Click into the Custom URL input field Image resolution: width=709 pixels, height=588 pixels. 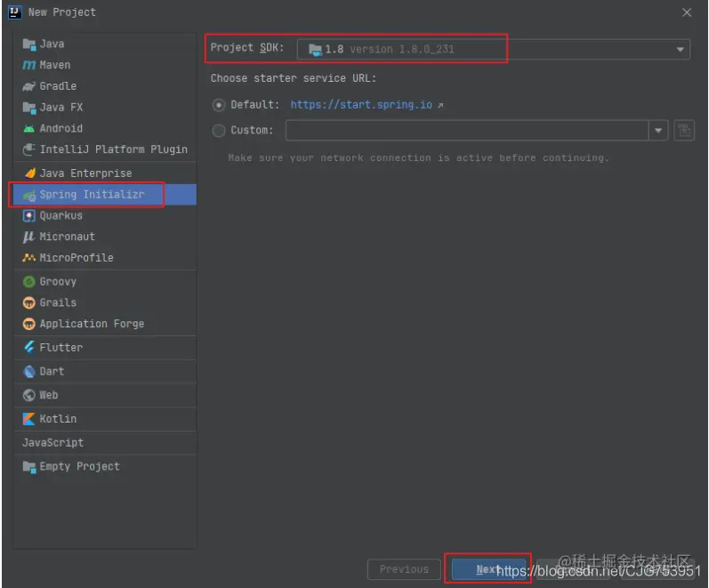click(467, 131)
